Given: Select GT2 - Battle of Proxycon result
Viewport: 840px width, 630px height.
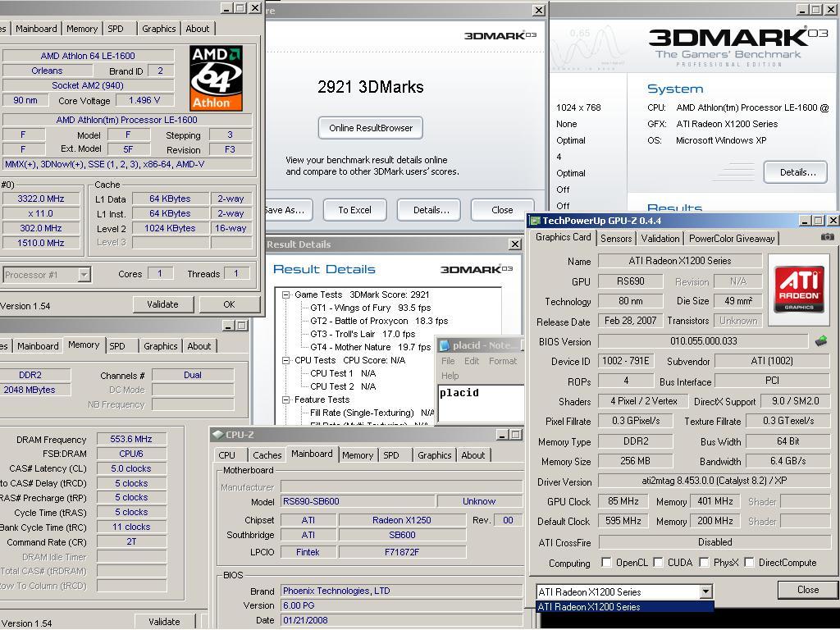Looking at the screenshot, I should 379,321.
